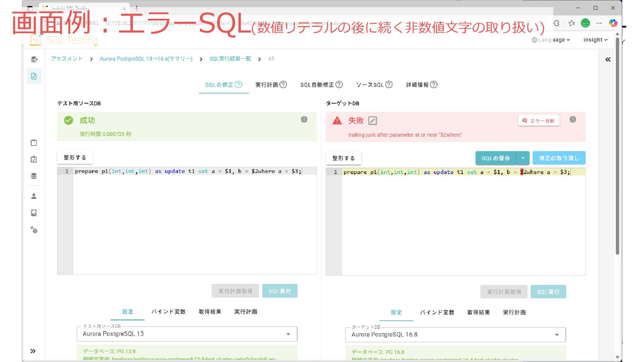This screenshot has height=362, width=644.
Task: Open the document icon in the left sidebar
Action: (34, 76)
